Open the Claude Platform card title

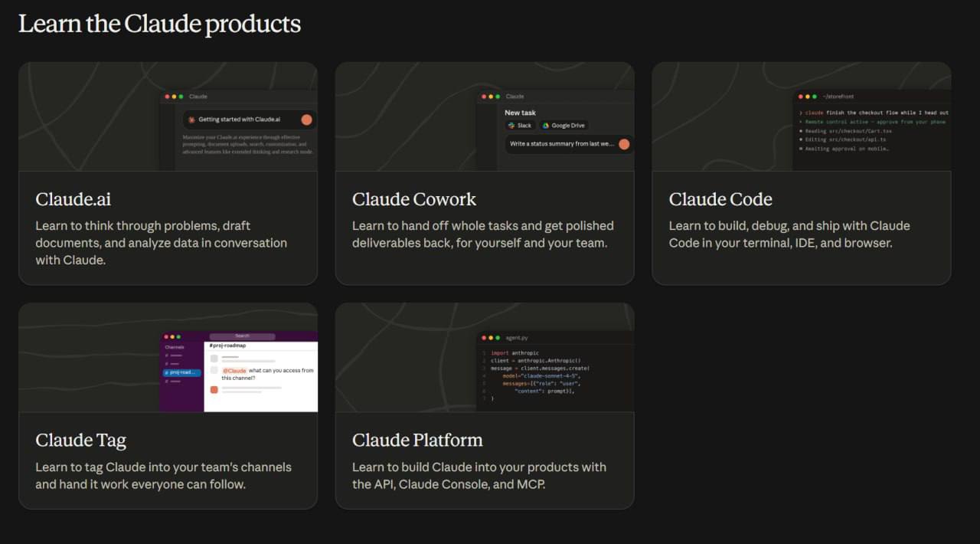pyautogui.click(x=417, y=440)
